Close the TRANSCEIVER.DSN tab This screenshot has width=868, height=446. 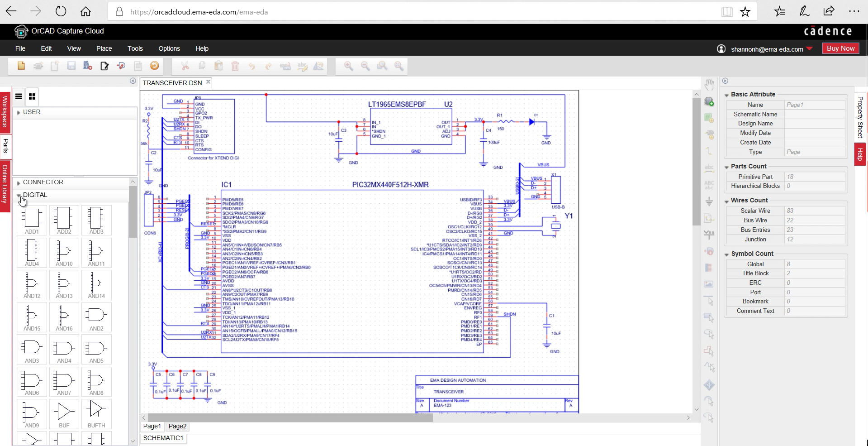coord(209,82)
